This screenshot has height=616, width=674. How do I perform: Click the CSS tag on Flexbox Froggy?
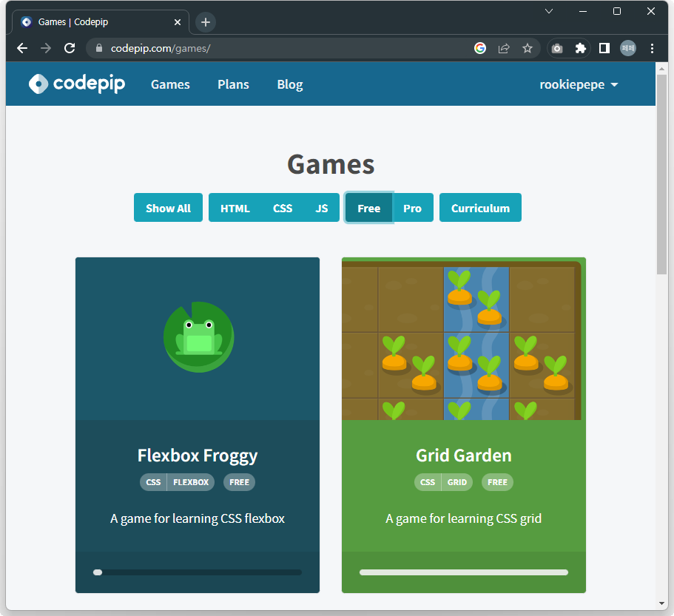click(x=153, y=482)
